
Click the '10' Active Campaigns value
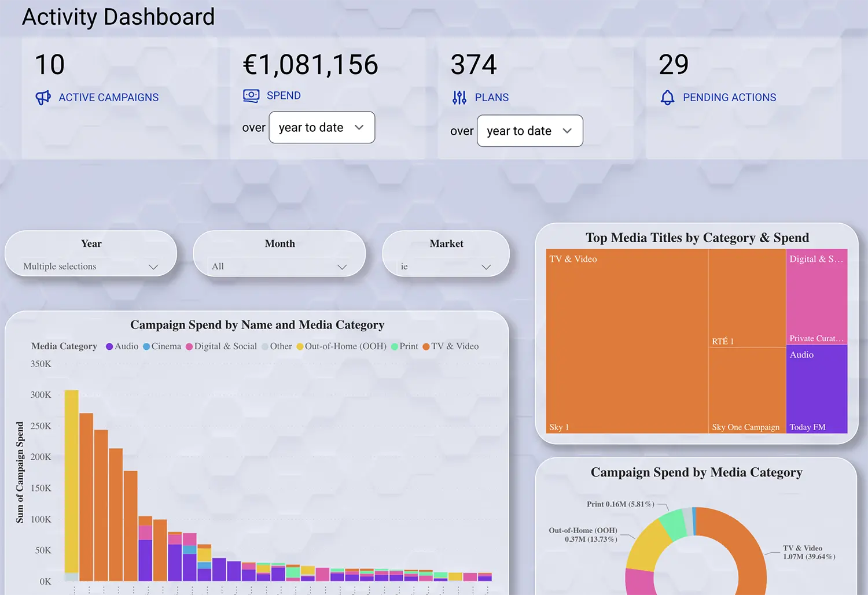click(49, 64)
